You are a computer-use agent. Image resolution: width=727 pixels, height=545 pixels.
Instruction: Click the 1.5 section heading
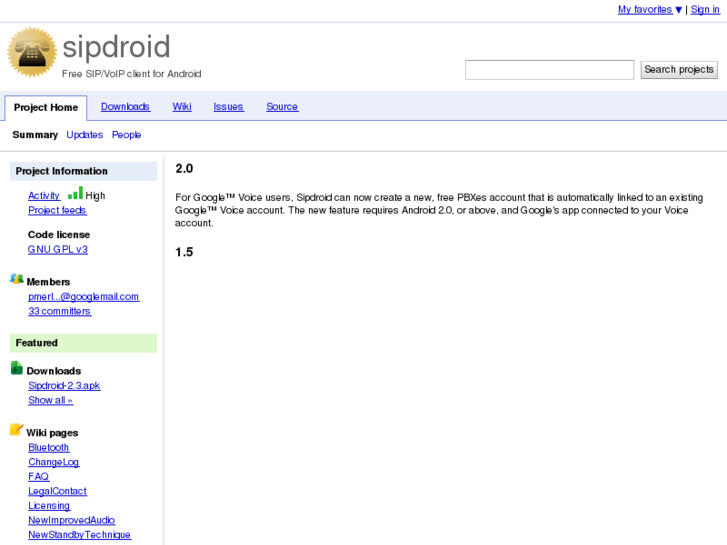pos(184,252)
